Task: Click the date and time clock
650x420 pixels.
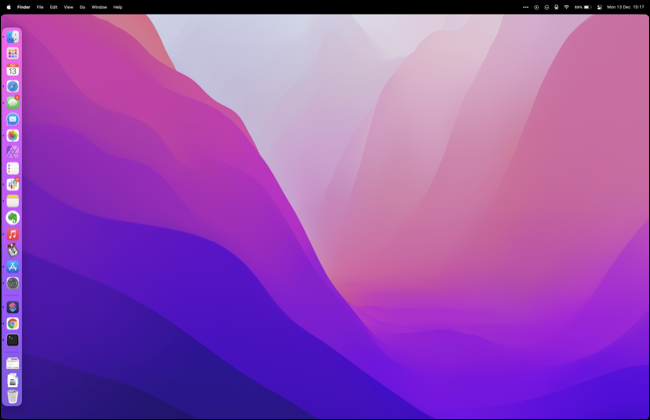Action: click(x=626, y=7)
